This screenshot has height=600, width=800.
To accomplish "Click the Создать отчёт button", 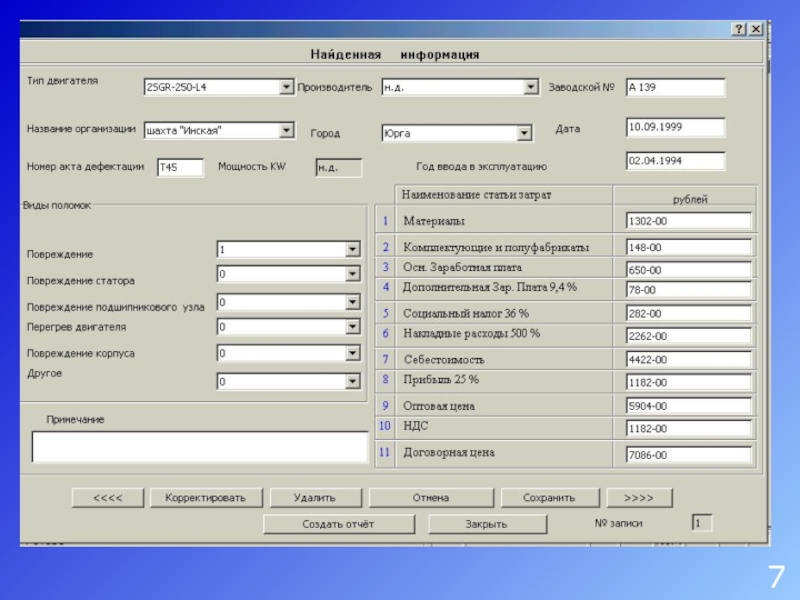I will [338, 523].
